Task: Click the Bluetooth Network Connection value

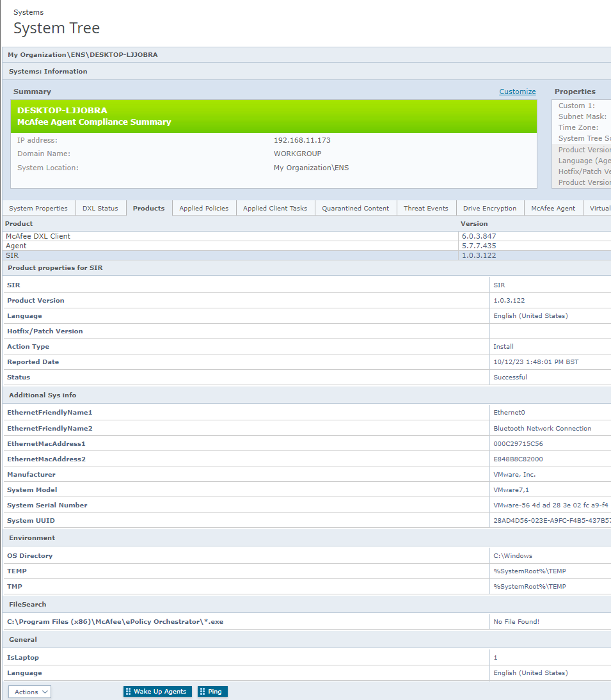Action: point(543,429)
